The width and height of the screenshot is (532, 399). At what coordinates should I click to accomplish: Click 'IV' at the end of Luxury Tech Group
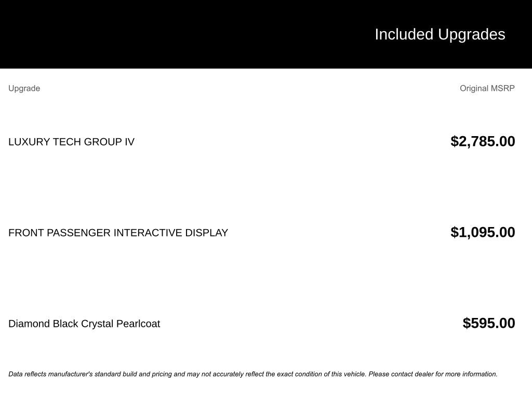coord(129,142)
